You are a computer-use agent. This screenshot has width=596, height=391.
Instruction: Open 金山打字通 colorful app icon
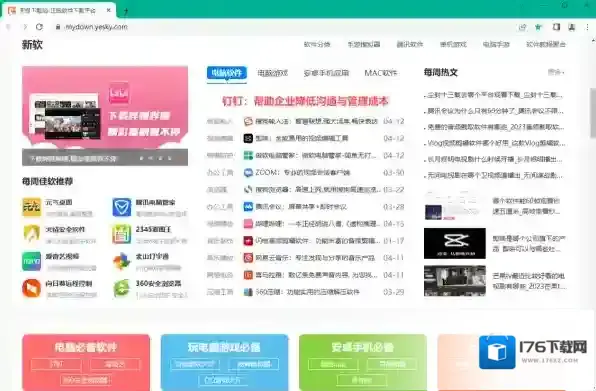pos(122,261)
